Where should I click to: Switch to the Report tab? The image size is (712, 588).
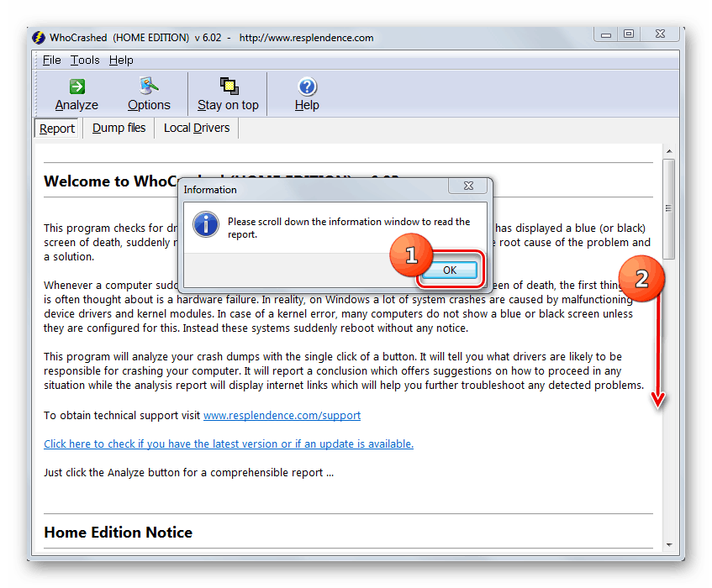tap(57, 129)
